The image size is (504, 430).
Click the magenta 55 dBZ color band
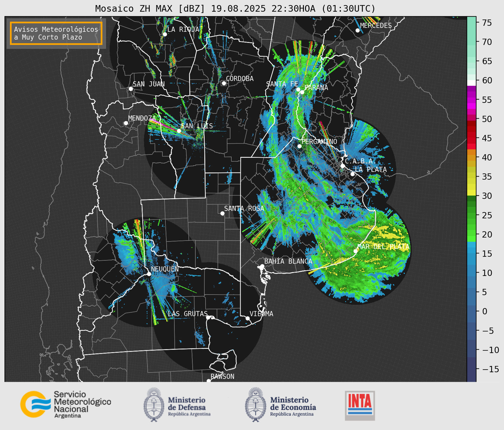471,100
